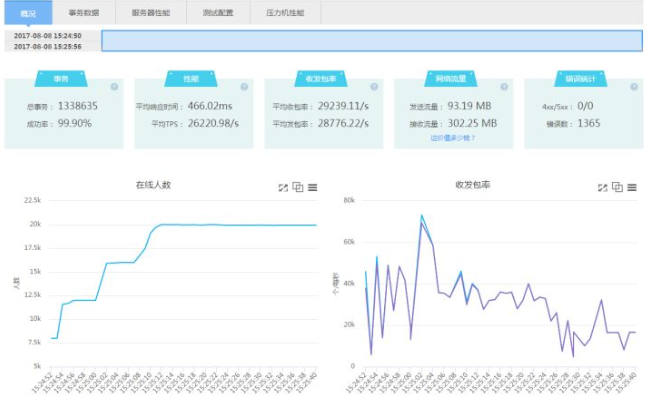Open help icon on 错误统计 card
Viewport: 645px width, 397px height.
(634, 87)
